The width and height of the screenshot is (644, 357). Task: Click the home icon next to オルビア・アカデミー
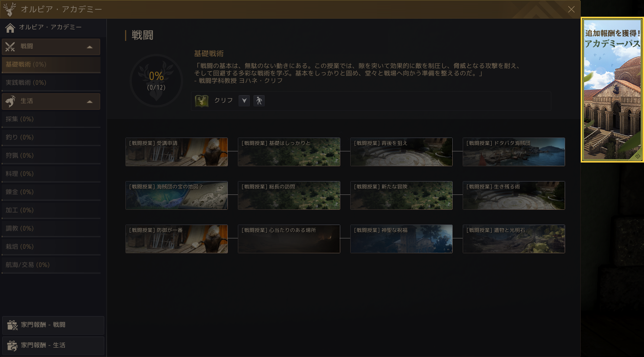point(9,27)
